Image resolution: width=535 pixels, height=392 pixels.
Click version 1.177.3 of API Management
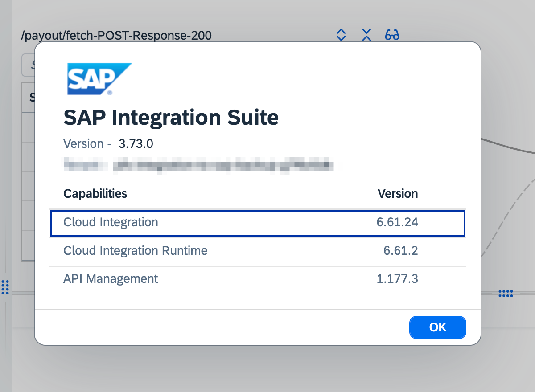(397, 279)
